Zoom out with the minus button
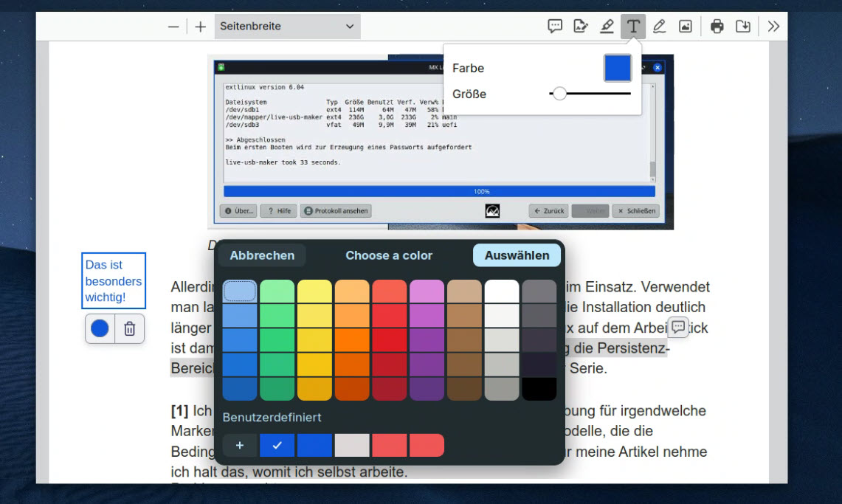The image size is (842, 504). [x=173, y=27]
